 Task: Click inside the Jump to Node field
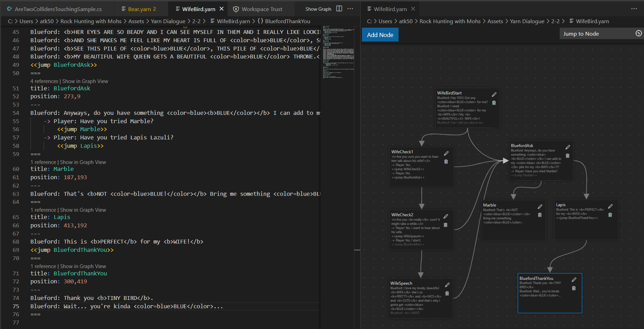click(595, 33)
